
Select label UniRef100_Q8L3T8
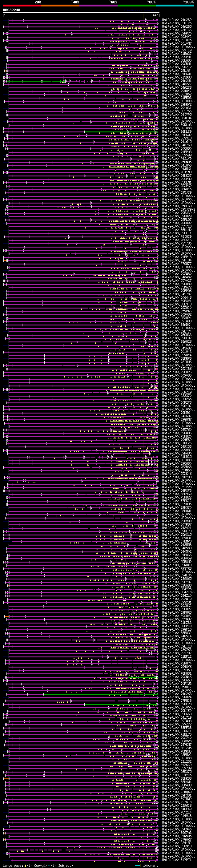click(177, 304)
